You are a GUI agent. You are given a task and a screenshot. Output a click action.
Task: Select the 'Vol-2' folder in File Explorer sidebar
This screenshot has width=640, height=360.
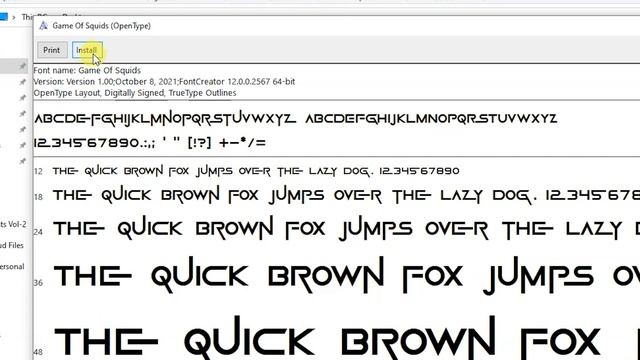(13, 224)
